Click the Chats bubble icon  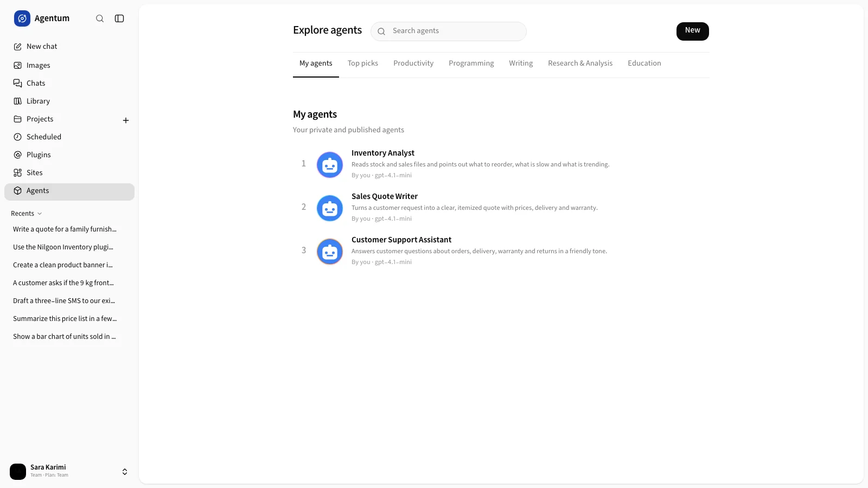pos(18,84)
